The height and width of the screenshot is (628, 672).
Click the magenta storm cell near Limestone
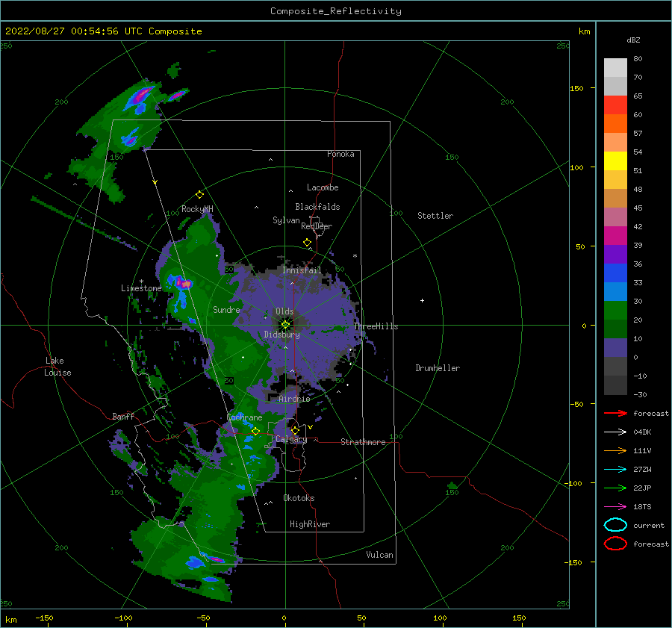coord(184,283)
